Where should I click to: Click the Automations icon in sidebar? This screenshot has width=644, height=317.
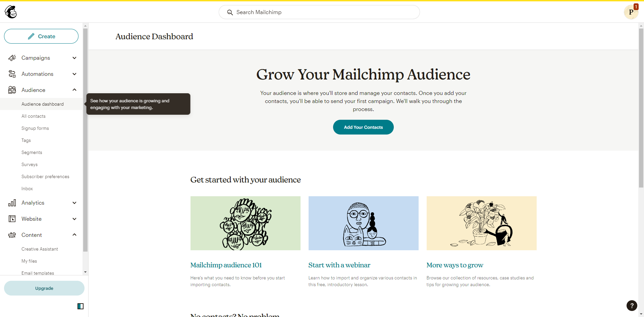pyautogui.click(x=12, y=74)
